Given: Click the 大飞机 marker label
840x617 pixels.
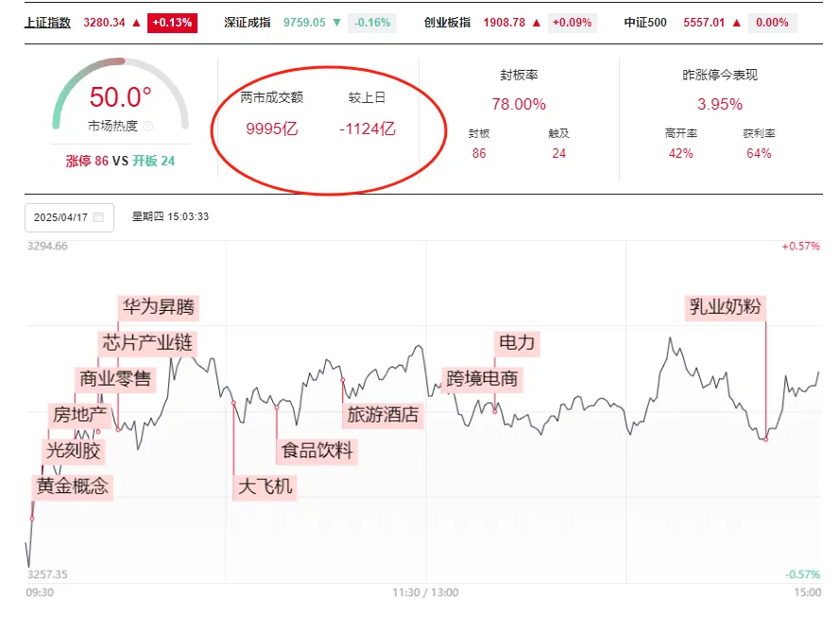Looking at the screenshot, I should pos(266,488).
